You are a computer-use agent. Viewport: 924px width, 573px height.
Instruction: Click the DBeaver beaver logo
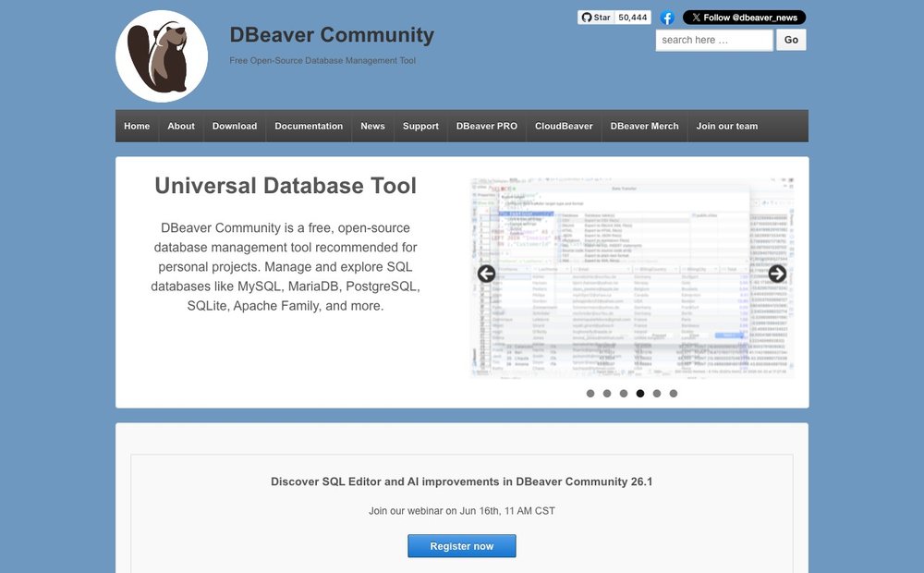pyautogui.click(x=162, y=56)
